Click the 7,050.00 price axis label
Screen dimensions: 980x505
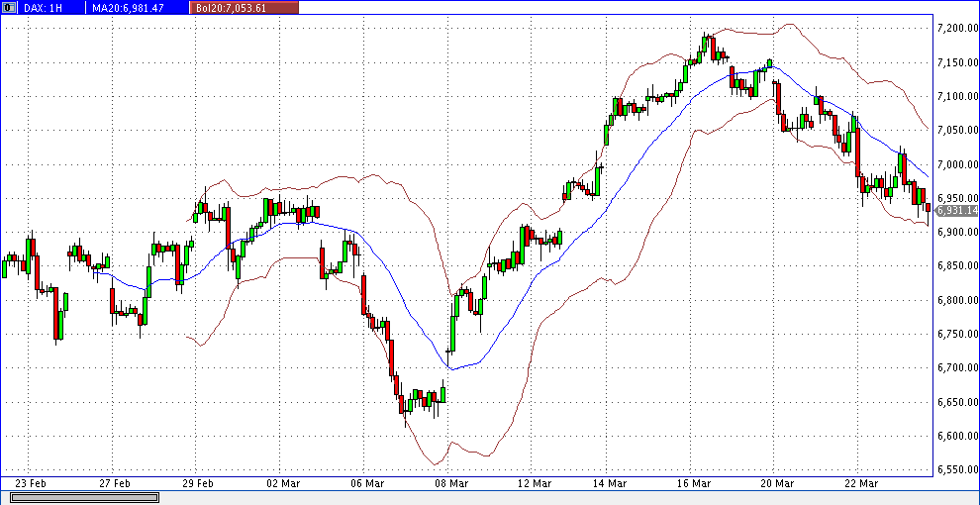coord(957,130)
